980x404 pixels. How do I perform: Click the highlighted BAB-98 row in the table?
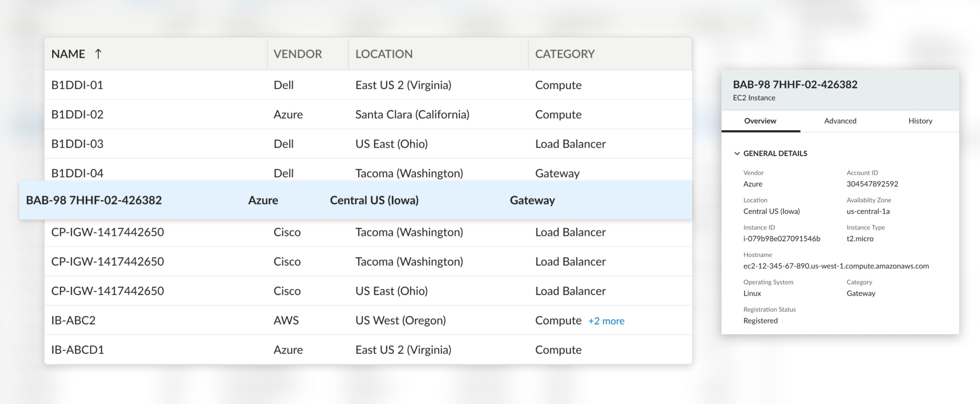94,200
